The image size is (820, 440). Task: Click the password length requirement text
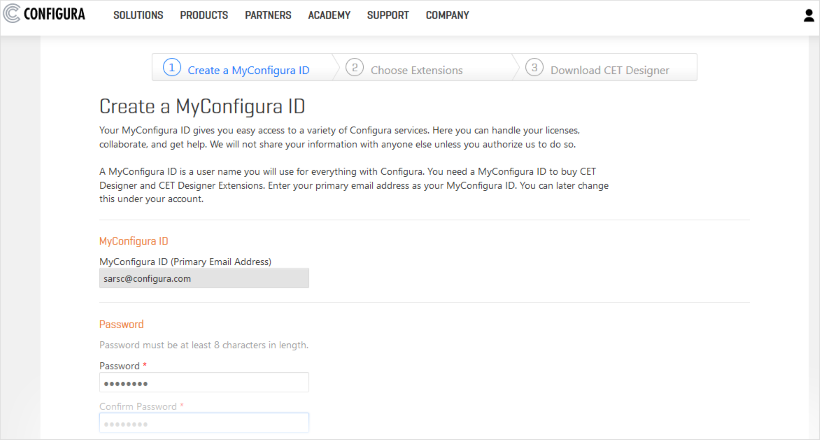(204, 345)
